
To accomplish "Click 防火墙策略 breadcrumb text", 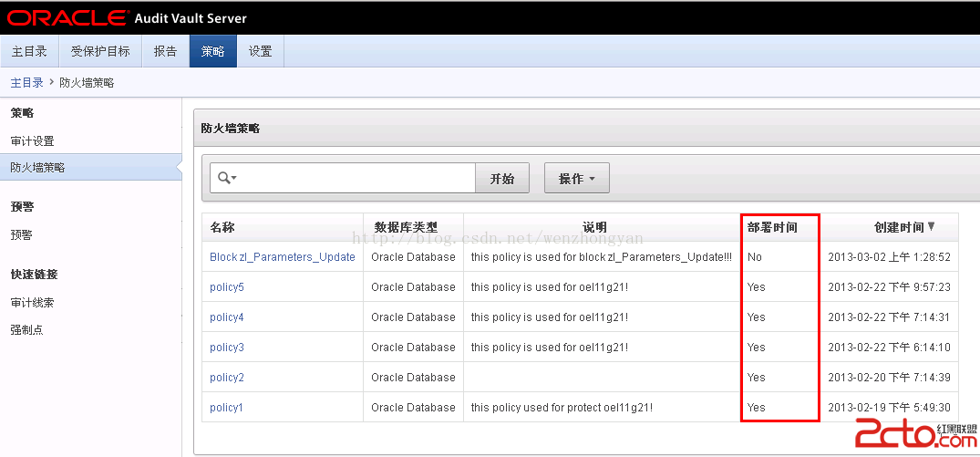I will click(x=87, y=82).
